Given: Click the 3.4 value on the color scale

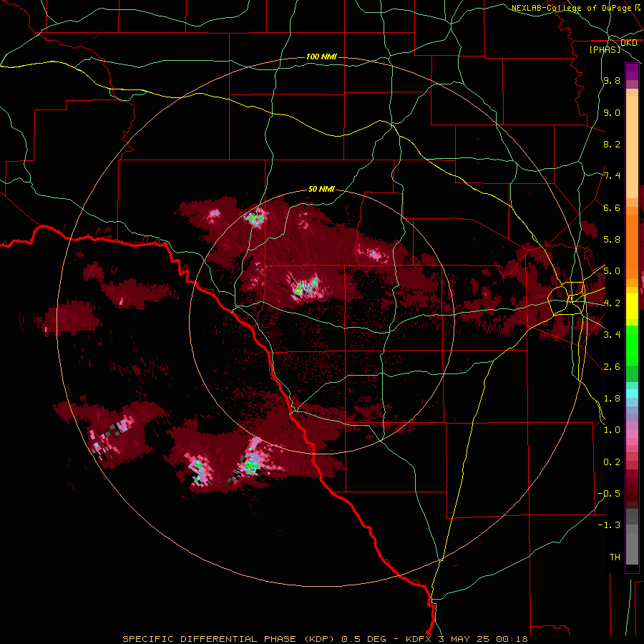Looking at the screenshot, I should click(x=612, y=334).
